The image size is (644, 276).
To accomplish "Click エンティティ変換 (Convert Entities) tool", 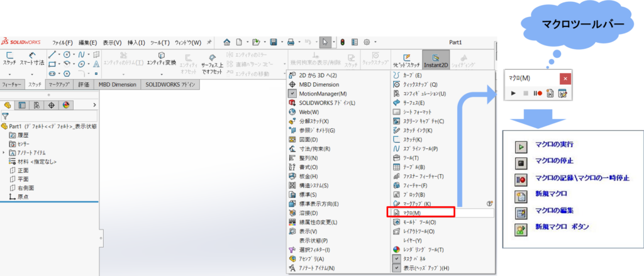I will [x=162, y=58].
